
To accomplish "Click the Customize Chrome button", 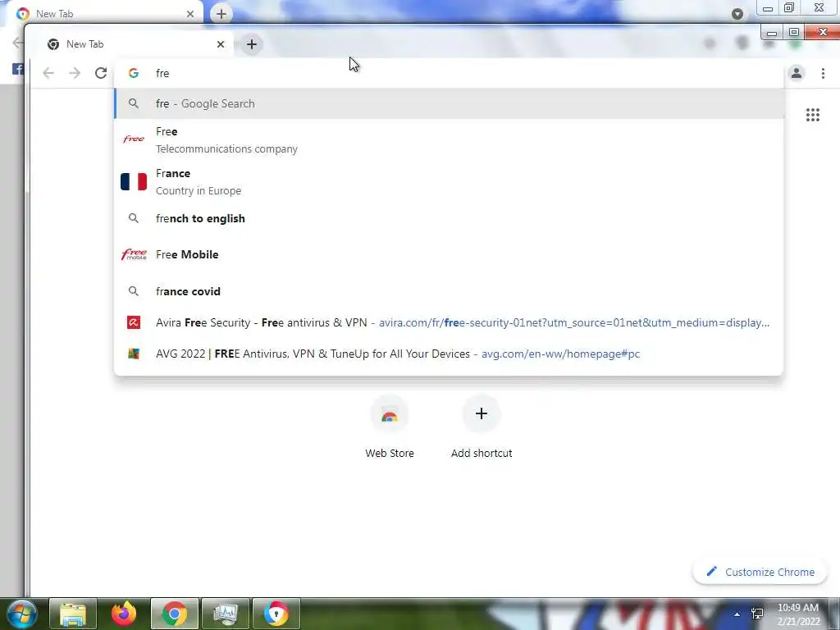I will pos(760,572).
